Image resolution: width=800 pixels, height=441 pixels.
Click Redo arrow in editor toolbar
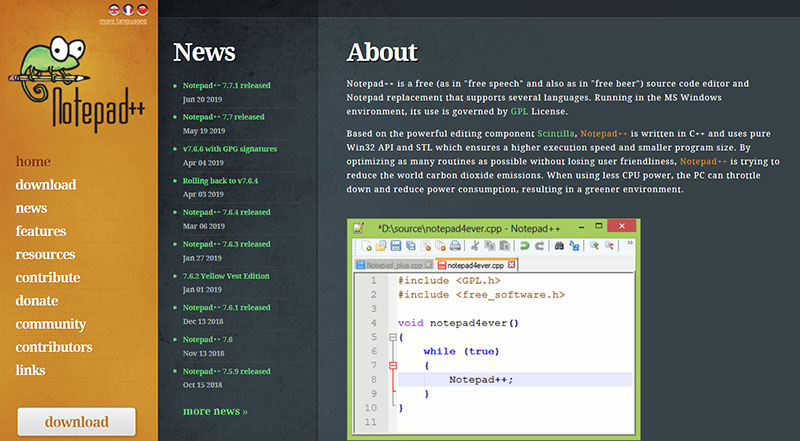pos(539,246)
